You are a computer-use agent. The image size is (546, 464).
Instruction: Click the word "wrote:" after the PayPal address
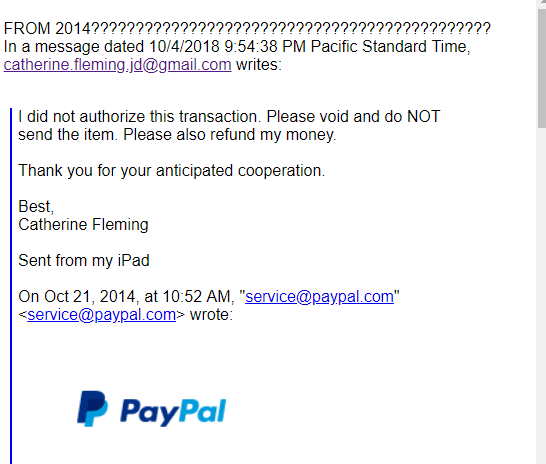[x=211, y=315]
